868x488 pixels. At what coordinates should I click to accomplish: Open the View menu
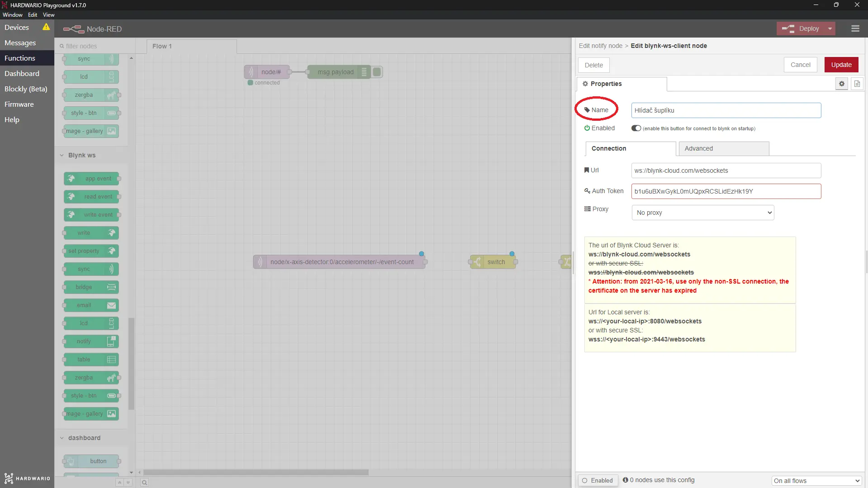(x=48, y=14)
